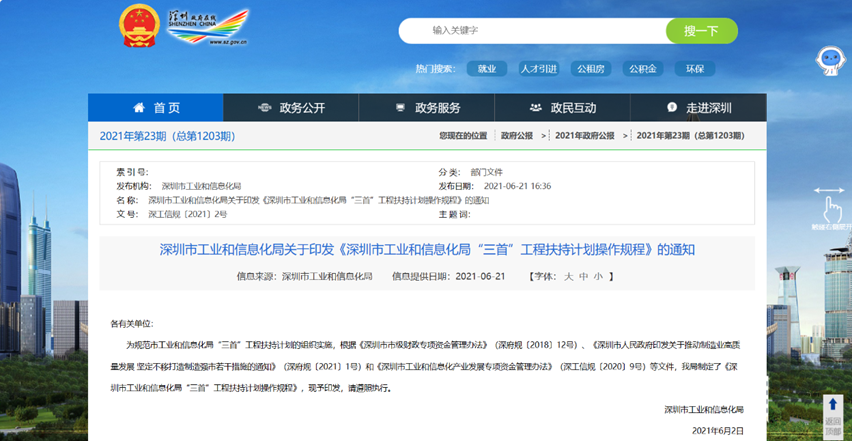
Task: Open the Shenzhen China rainbow logo
Action: (x=208, y=27)
